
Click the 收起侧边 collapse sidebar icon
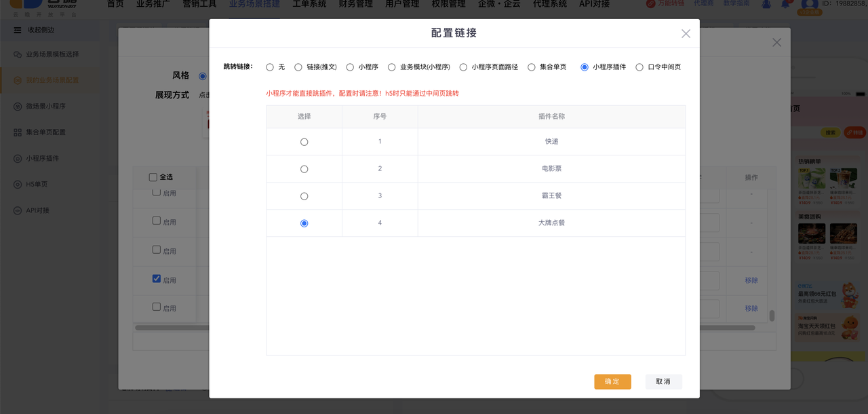(x=18, y=31)
